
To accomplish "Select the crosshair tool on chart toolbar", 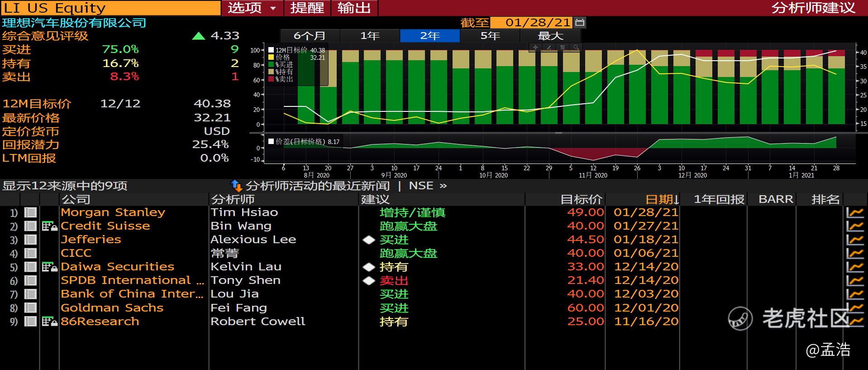I will tap(535, 47).
